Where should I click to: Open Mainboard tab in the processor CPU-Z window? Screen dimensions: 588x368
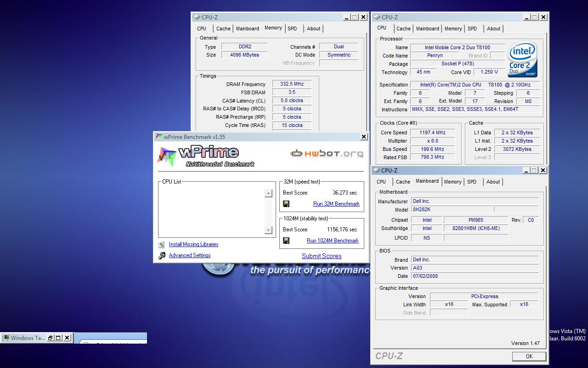coord(428,29)
